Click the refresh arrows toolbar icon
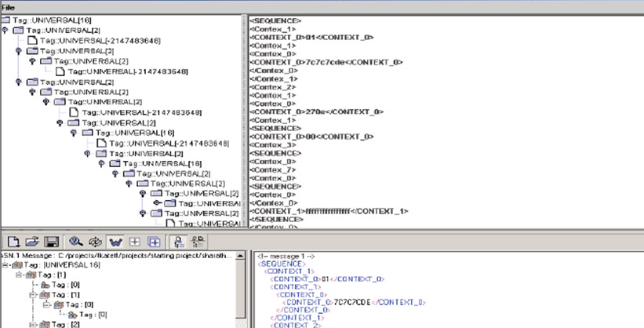Viewport: 644px width, 328px height. (x=96, y=242)
